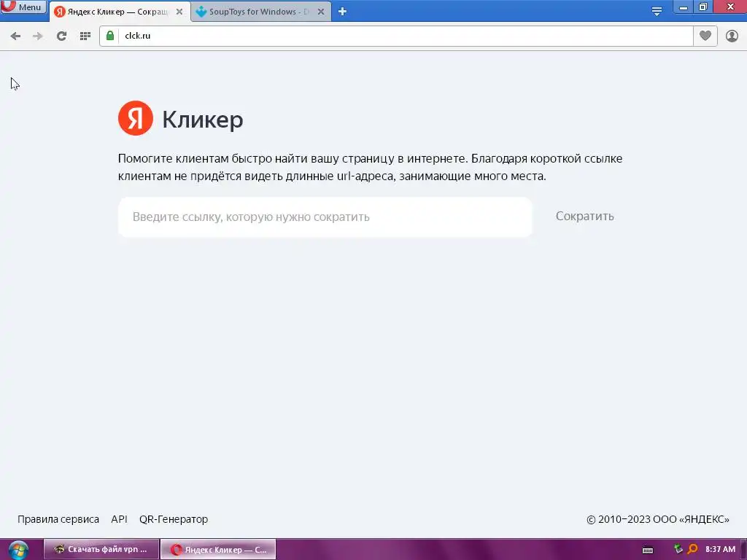Close the Яндекс Кликер tab

pyautogui.click(x=179, y=12)
